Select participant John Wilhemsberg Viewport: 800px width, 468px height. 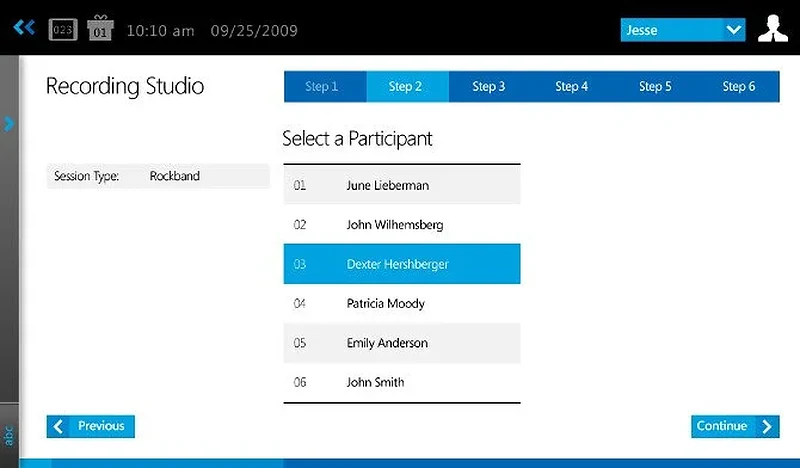coord(402,225)
